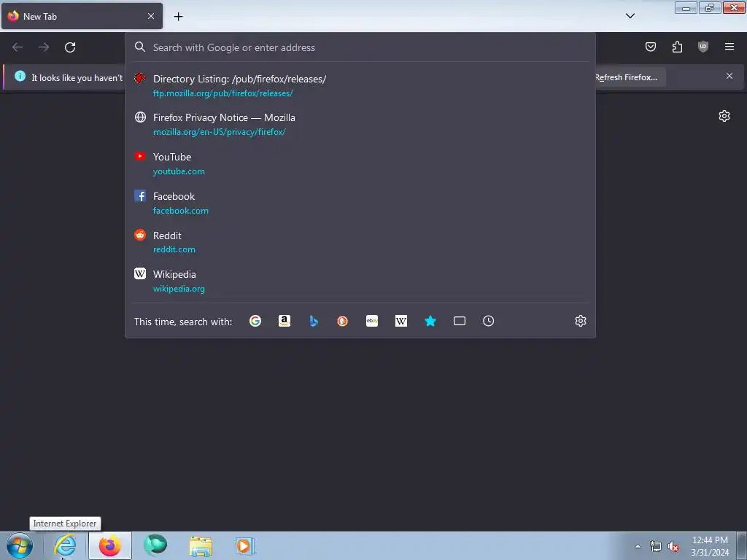The height and width of the screenshot is (560, 747).
Task: Open the Extensions puzzle icon
Action: tap(677, 47)
